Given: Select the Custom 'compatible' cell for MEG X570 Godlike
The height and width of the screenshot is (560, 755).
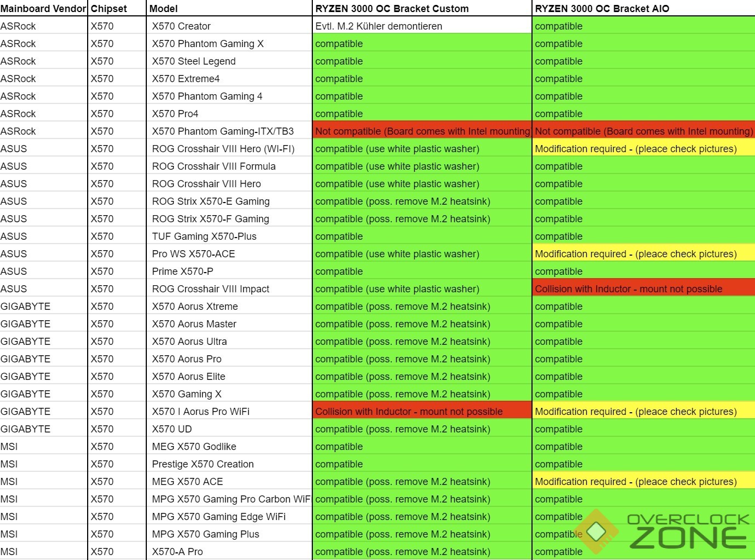Looking at the screenshot, I should 422,446.
